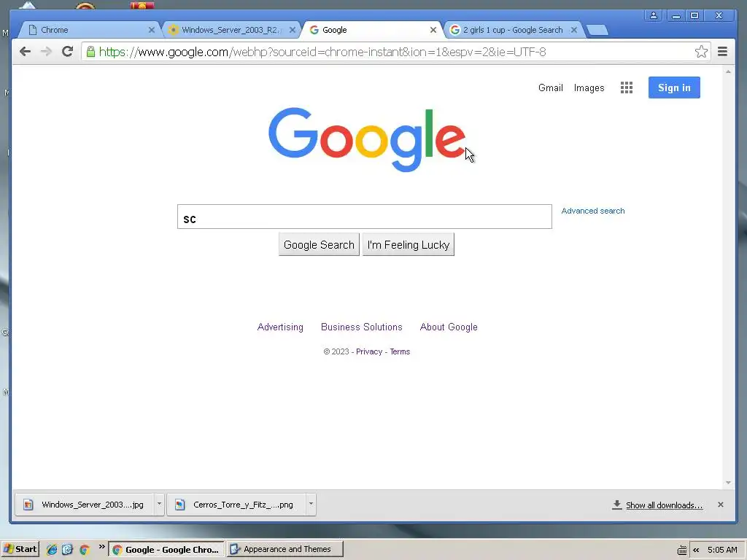Viewport: 747px width, 560px height.
Task: Bookmark this page with the star
Action: pyautogui.click(x=701, y=52)
